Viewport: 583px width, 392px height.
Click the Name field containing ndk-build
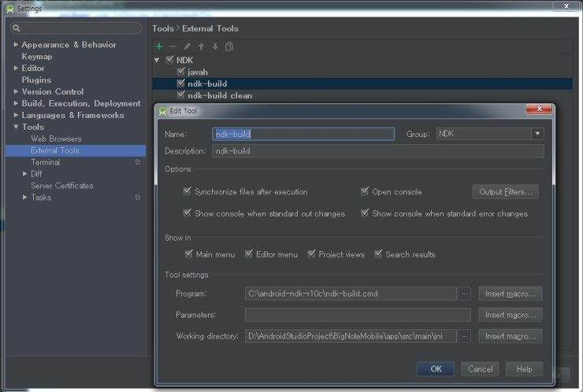click(303, 134)
